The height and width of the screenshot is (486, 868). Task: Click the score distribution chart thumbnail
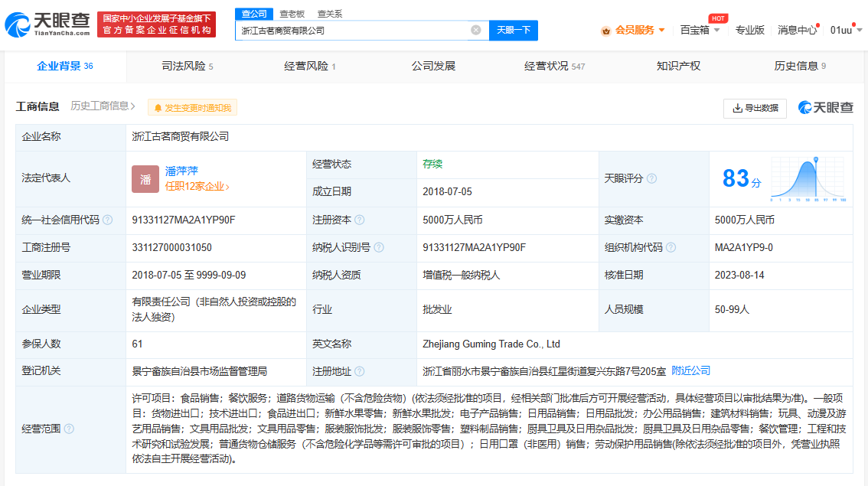(808, 179)
